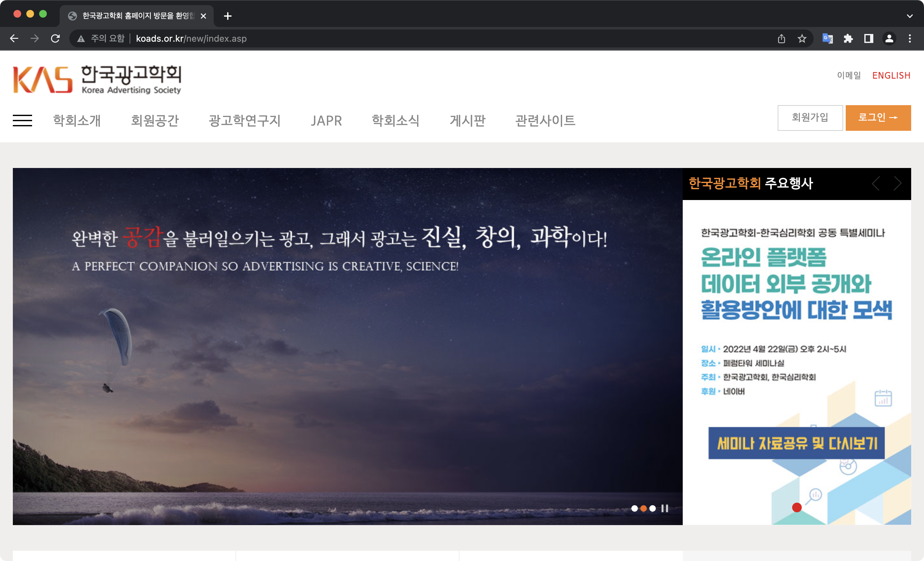Screen dimensions: 924x561
Task: Click the 회원가입 button
Action: click(810, 118)
